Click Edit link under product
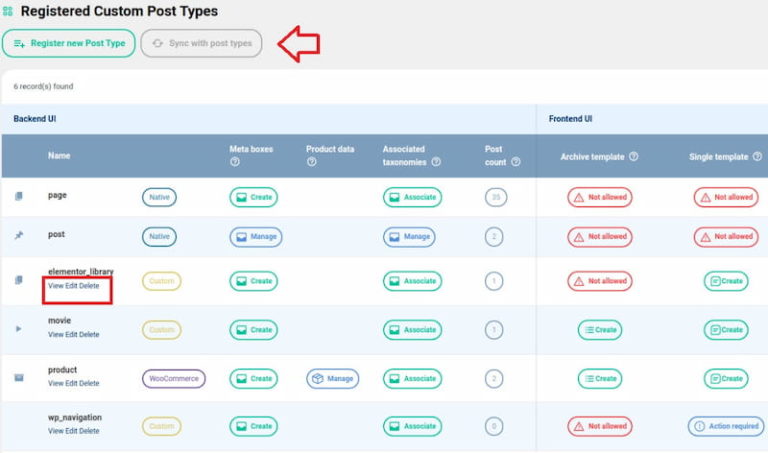 [x=72, y=383]
